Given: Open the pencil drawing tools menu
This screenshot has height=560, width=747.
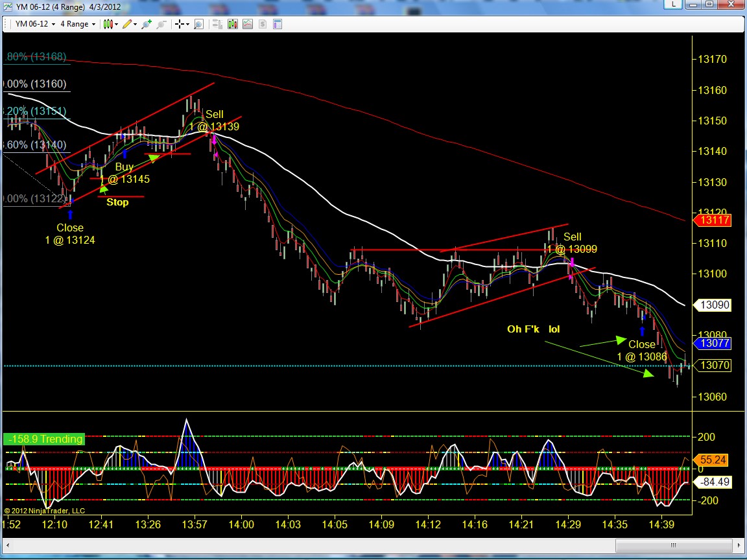Looking at the screenshot, I should [x=130, y=24].
